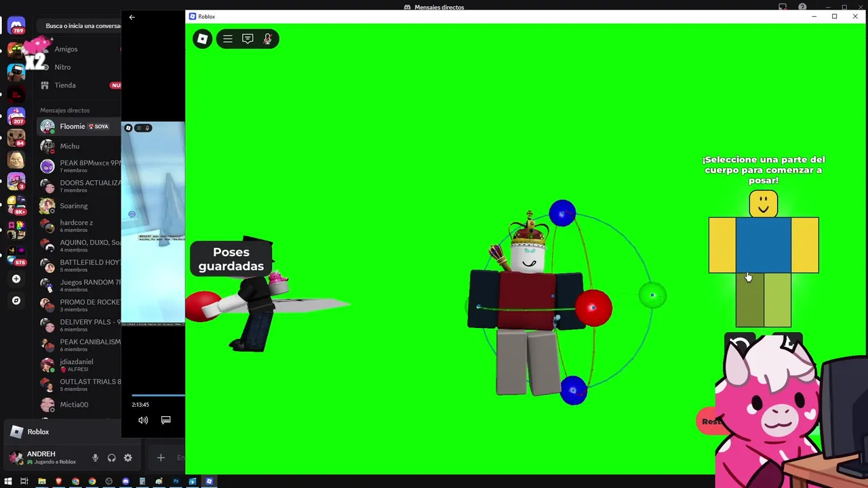
Task: Go back with the stream arrow
Action: (132, 17)
